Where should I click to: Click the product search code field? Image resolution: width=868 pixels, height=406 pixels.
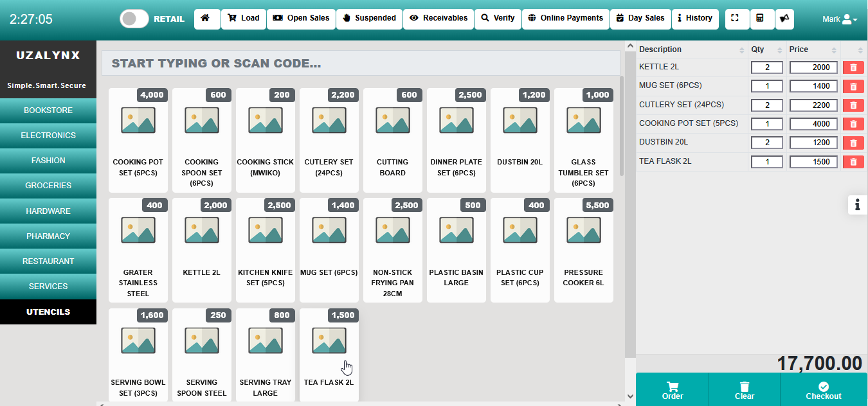click(360, 64)
